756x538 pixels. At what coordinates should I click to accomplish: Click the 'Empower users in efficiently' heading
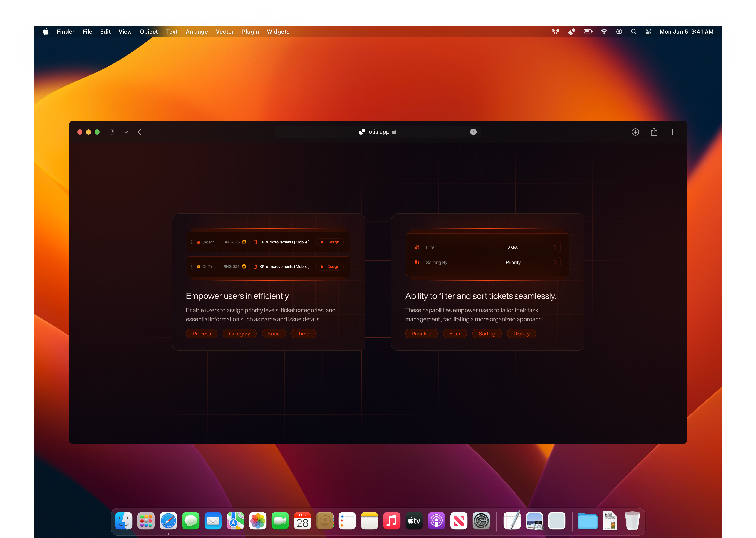237,296
